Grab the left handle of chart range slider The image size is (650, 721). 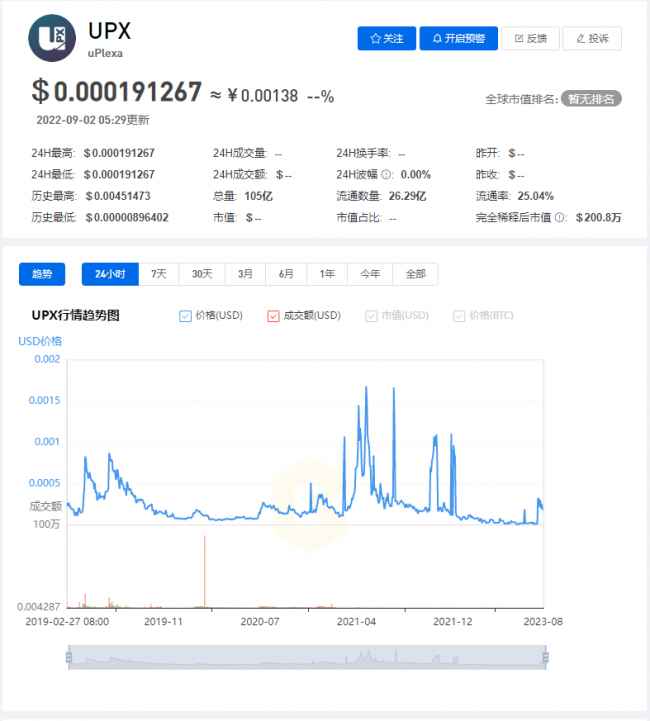point(69,657)
